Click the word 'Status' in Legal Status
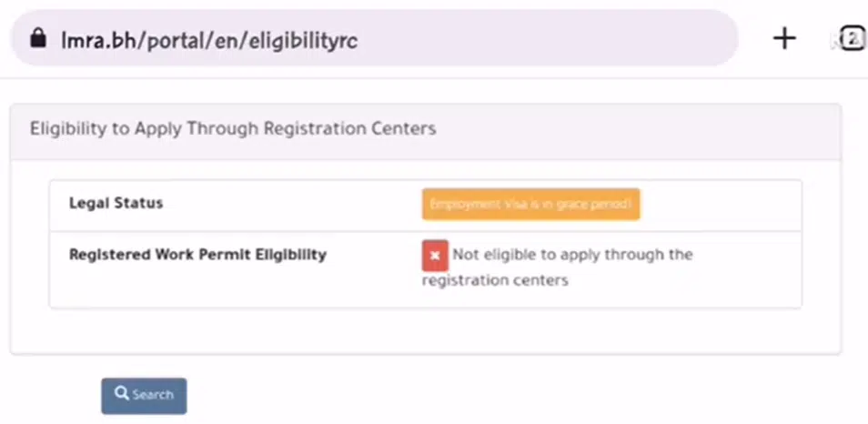The image size is (868, 424). [139, 203]
